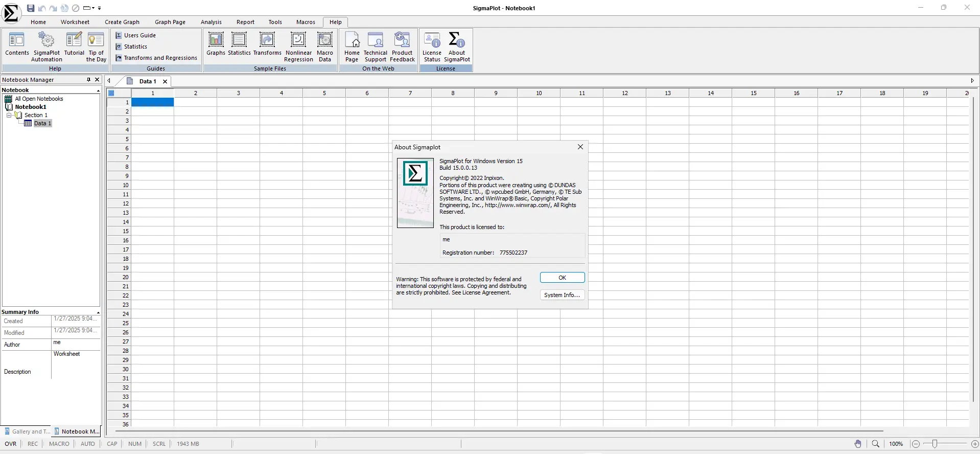Open the Contents help icon
980x454 pixels.
[x=17, y=44]
